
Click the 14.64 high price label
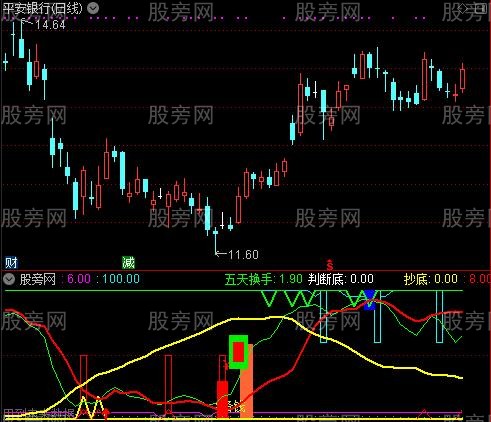(x=50, y=25)
